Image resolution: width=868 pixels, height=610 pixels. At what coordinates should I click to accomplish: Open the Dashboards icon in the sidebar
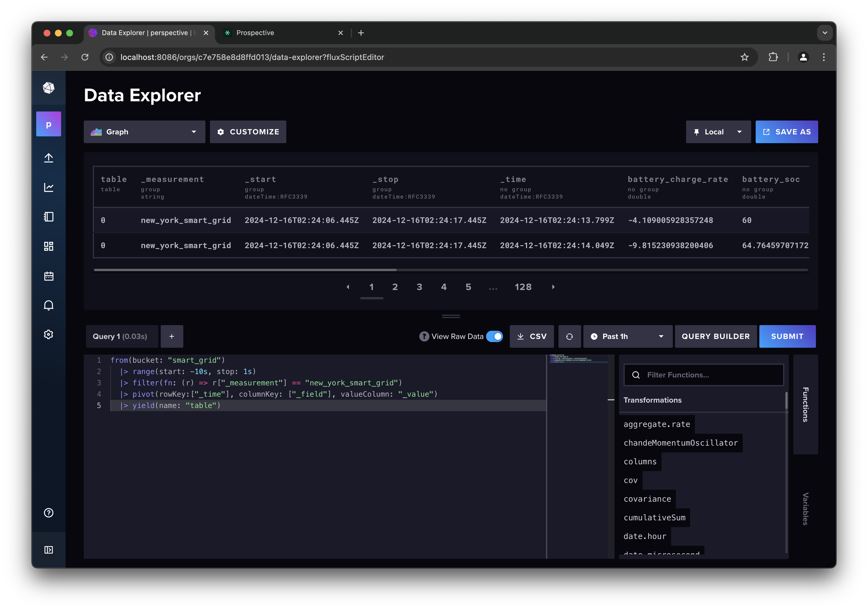(x=48, y=246)
